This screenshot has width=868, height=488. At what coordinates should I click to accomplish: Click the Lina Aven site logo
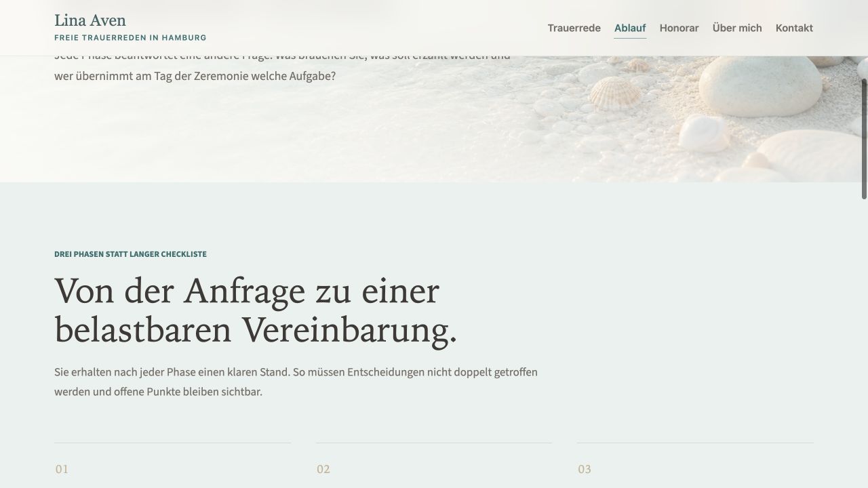click(90, 20)
